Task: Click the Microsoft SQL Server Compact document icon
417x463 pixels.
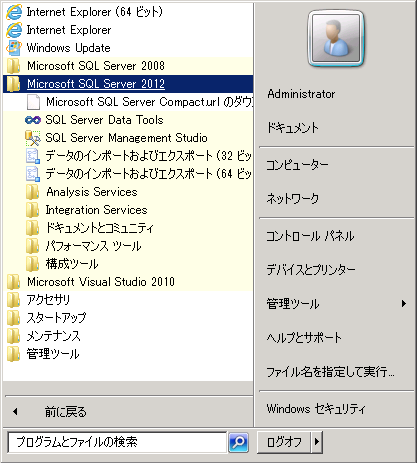Action: (x=33, y=102)
